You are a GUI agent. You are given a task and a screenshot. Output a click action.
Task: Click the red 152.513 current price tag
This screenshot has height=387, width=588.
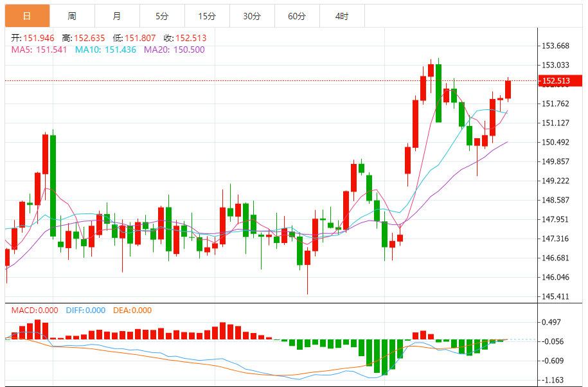[555, 81]
